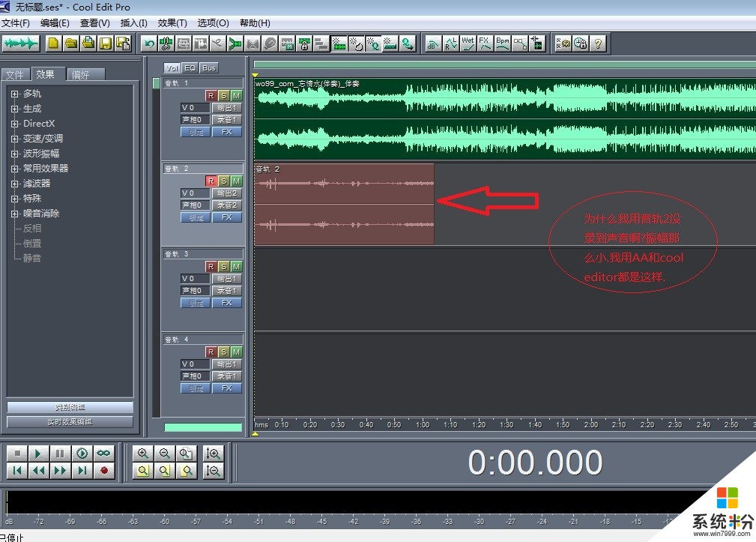Expand the DirectX effects tree node
Viewport: 756px width, 542px height.
pos(14,124)
